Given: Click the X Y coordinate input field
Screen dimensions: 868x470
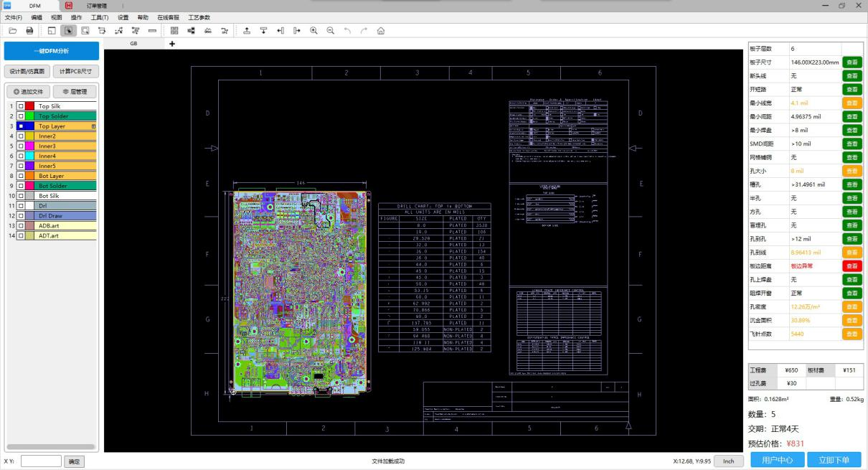Looking at the screenshot, I should click(x=41, y=461).
